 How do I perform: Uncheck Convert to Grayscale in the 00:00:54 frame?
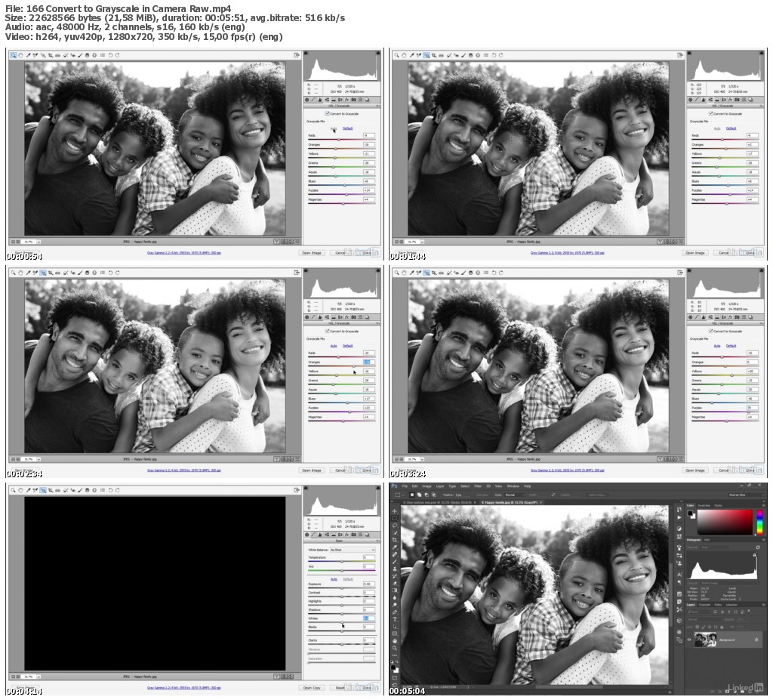coord(328,113)
